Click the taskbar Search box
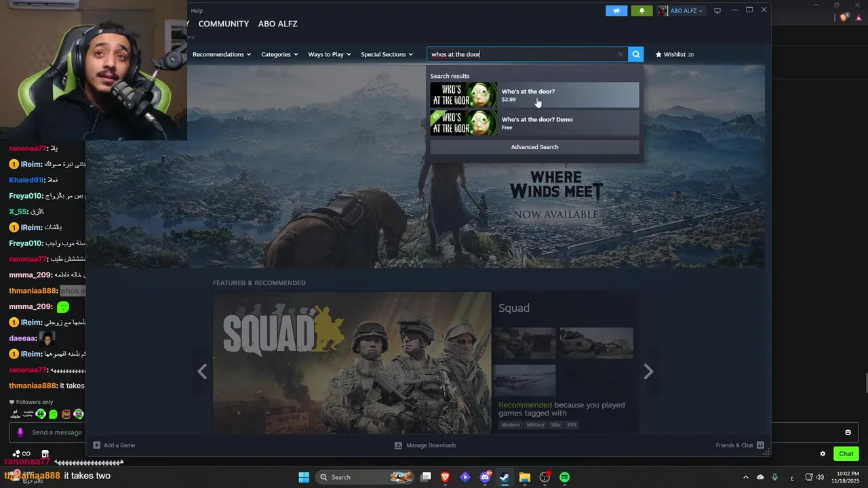The image size is (868, 488). coord(366,477)
